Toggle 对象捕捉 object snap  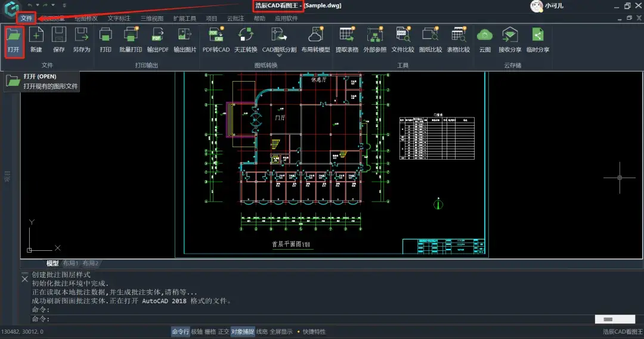click(x=243, y=332)
